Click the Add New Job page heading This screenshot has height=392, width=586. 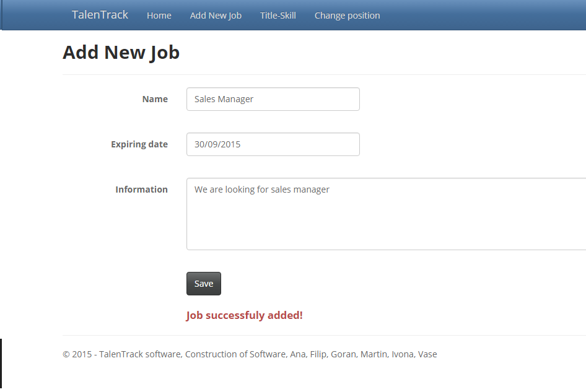(121, 52)
